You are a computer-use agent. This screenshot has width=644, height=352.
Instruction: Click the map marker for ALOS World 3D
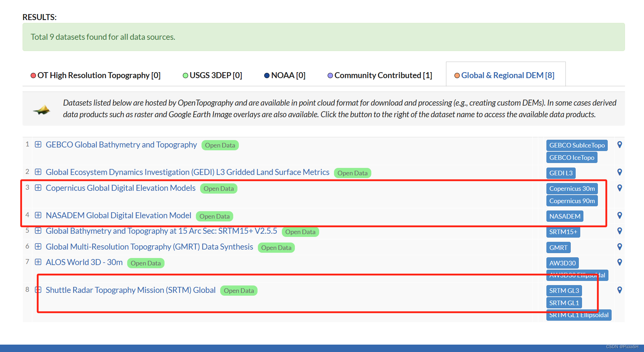620,262
